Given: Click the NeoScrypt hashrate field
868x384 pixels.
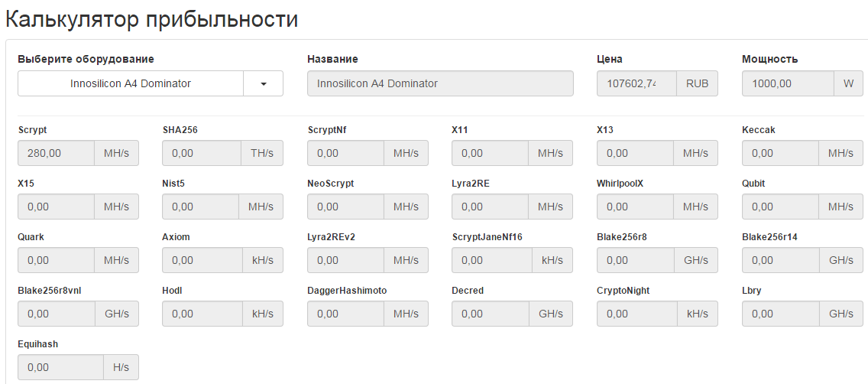Looking at the screenshot, I should [x=345, y=207].
